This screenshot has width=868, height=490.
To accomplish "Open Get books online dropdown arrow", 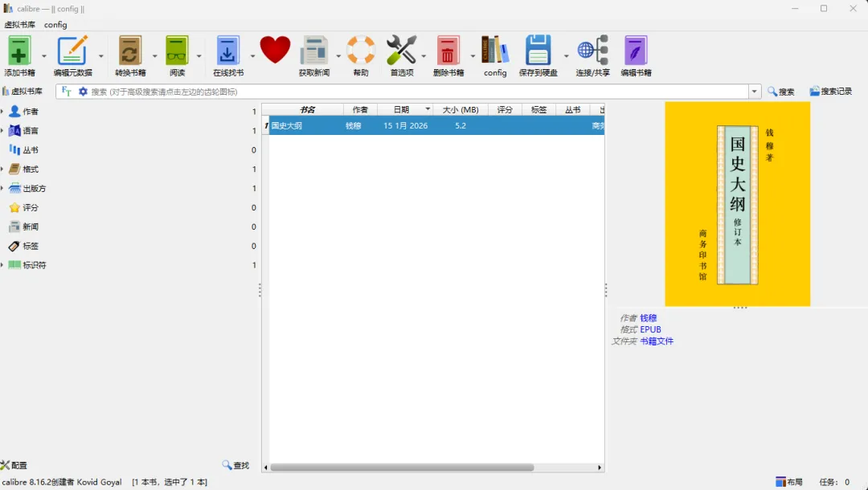I will (x=252, y=56).
